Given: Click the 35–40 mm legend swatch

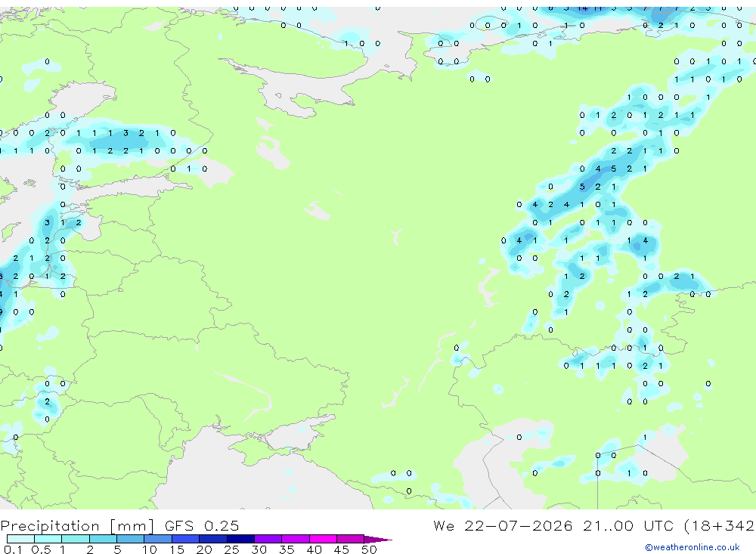Looking at the screenshot, I should (x=296, y=539).
